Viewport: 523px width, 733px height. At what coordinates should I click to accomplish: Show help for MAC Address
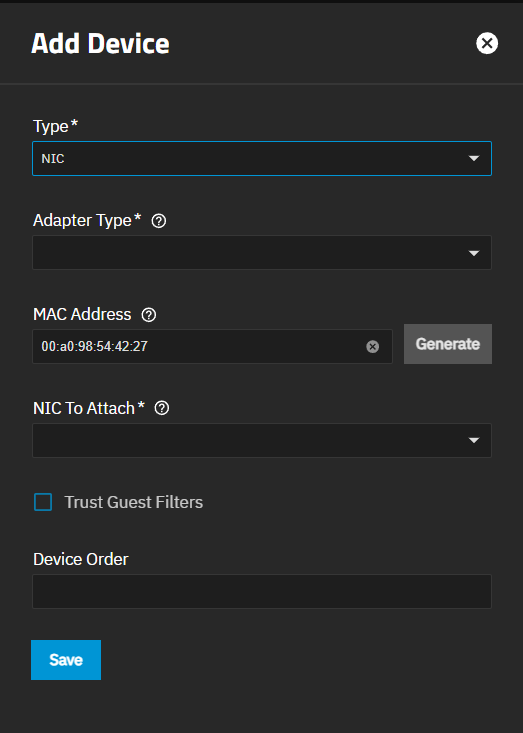point(149,315)
